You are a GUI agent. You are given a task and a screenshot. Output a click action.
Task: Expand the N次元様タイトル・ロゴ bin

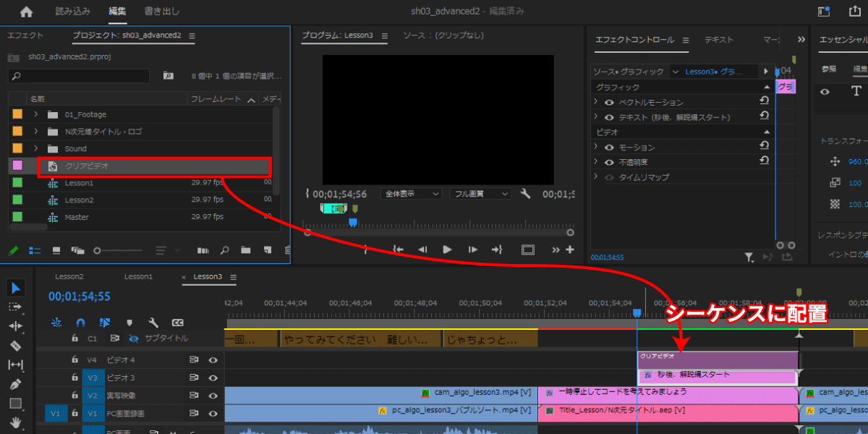(35, 132)
